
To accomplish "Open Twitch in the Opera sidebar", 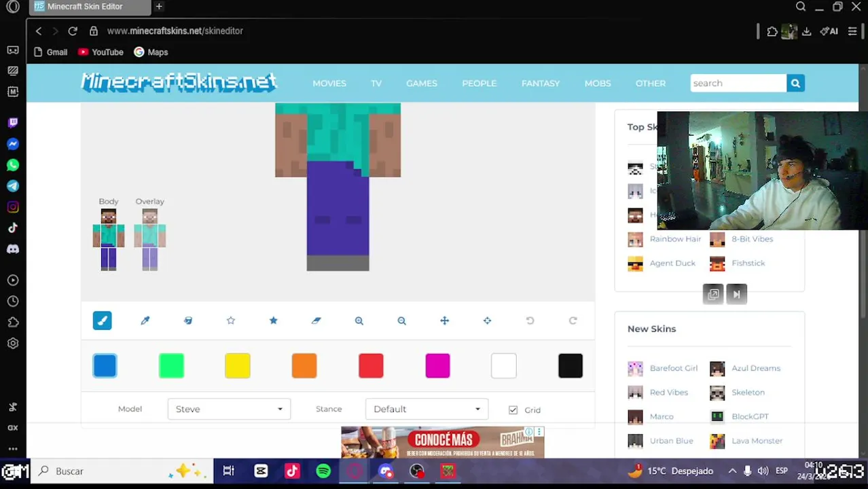I will 13,123.
